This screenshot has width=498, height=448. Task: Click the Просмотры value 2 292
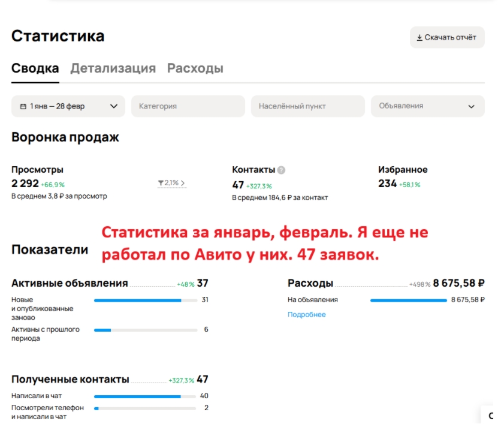[25, 184]
